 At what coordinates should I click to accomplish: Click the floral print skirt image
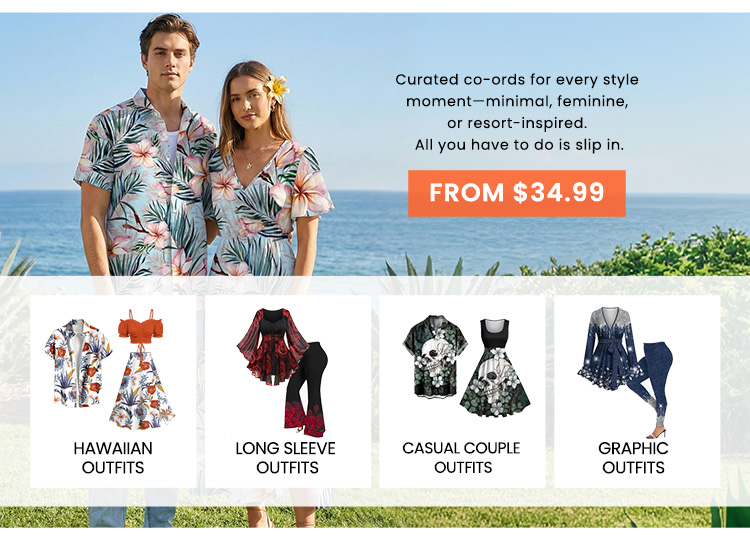(x=142, y=390)
